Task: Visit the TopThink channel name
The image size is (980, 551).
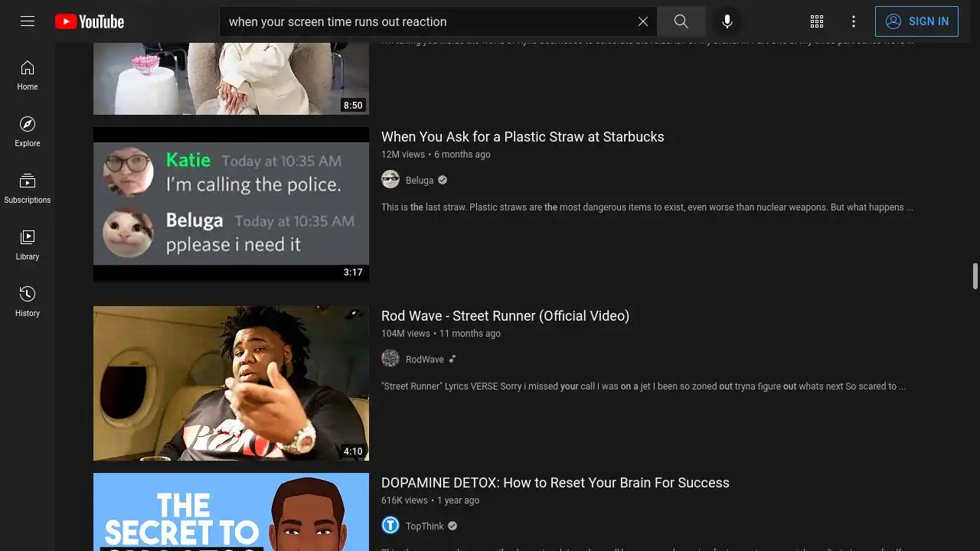Action: (x=425, y=527)
